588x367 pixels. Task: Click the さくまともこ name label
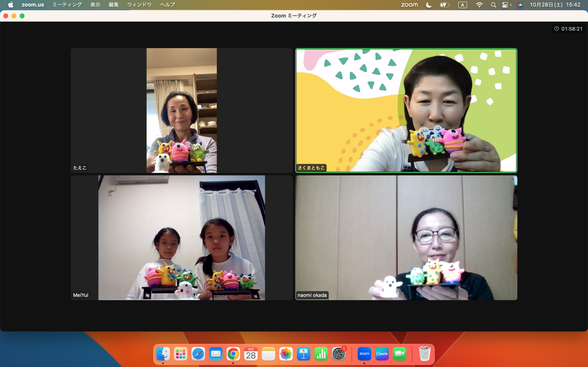311,168
